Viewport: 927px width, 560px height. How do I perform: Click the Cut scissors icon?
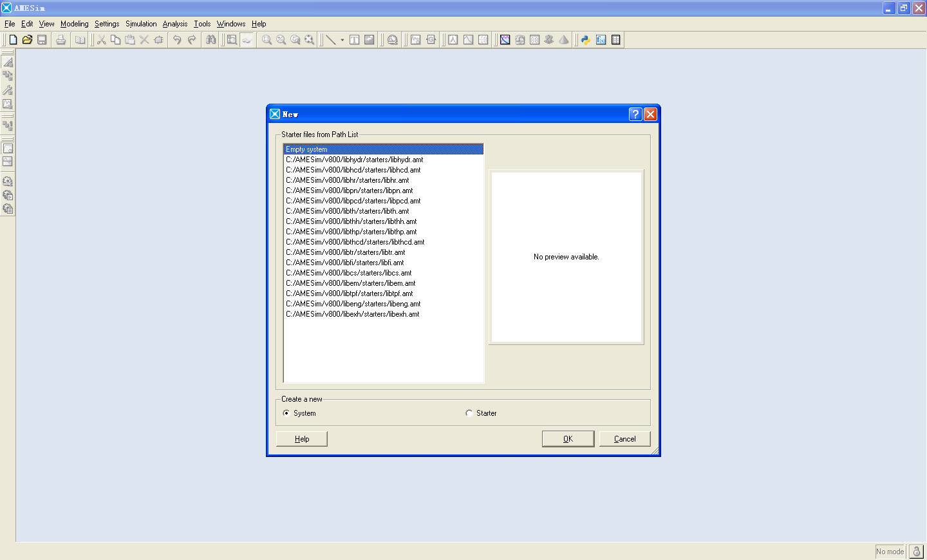pos(102,40)
